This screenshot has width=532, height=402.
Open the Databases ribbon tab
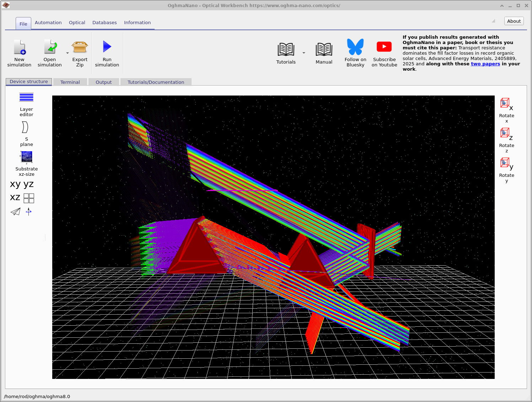click(x=104, y=22)
